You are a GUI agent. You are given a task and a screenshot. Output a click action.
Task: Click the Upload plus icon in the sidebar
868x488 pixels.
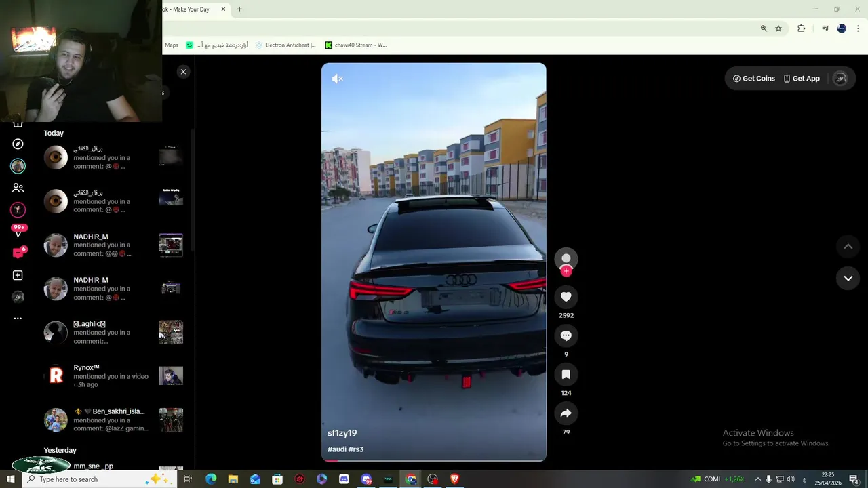pos(18,275)
